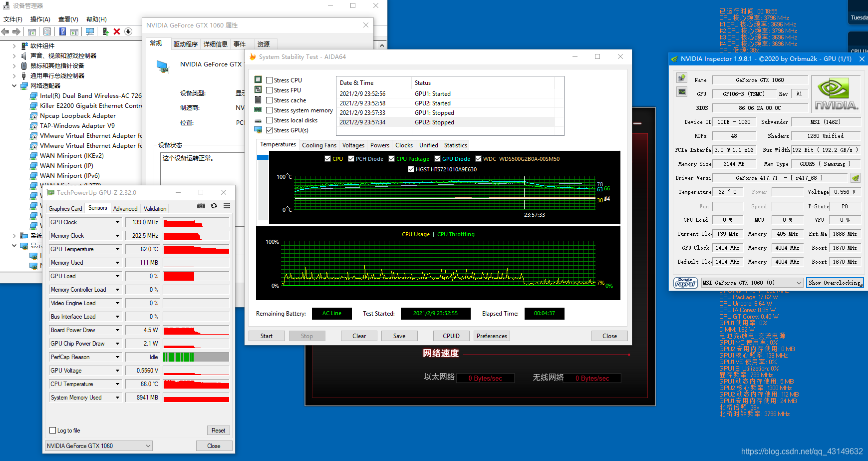
Task: Click the Stress system memory RAM icon
Action: point(258,110)
